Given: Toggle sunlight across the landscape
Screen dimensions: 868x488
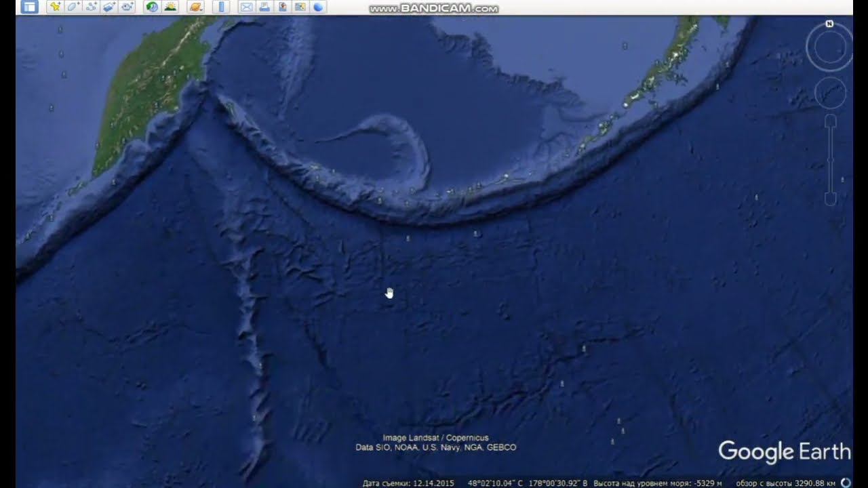Looking at the screenshot, I should pyautogui.click(x=170, y=7).
